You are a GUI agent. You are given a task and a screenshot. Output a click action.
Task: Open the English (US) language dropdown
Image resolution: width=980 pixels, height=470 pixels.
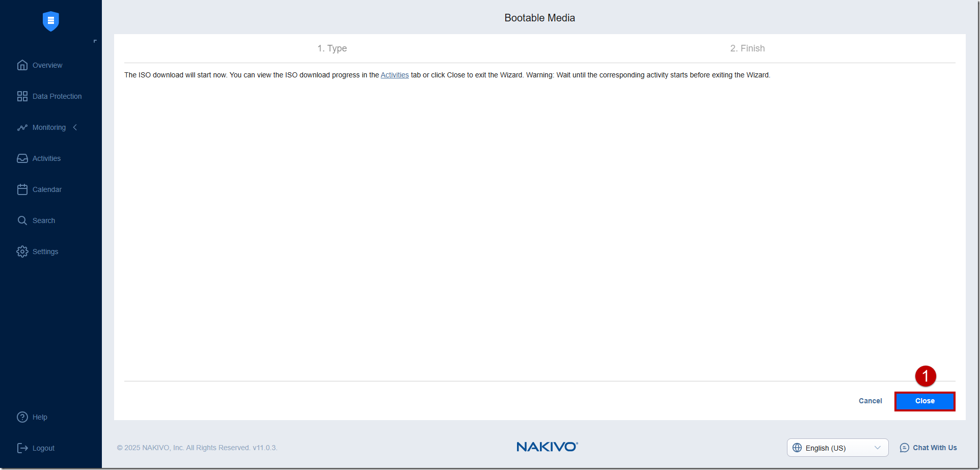(x=838, y=448)
